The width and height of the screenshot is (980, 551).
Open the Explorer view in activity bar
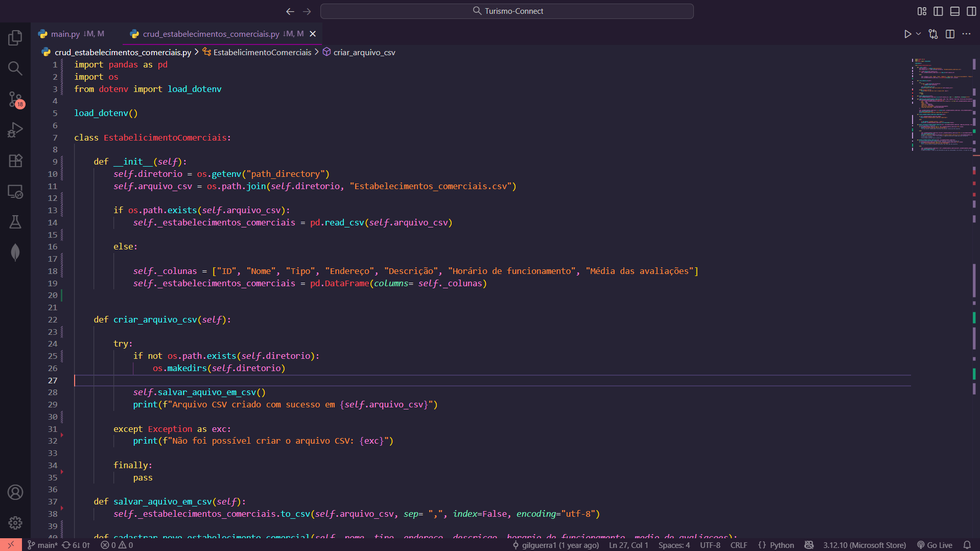tap(15, 37)
